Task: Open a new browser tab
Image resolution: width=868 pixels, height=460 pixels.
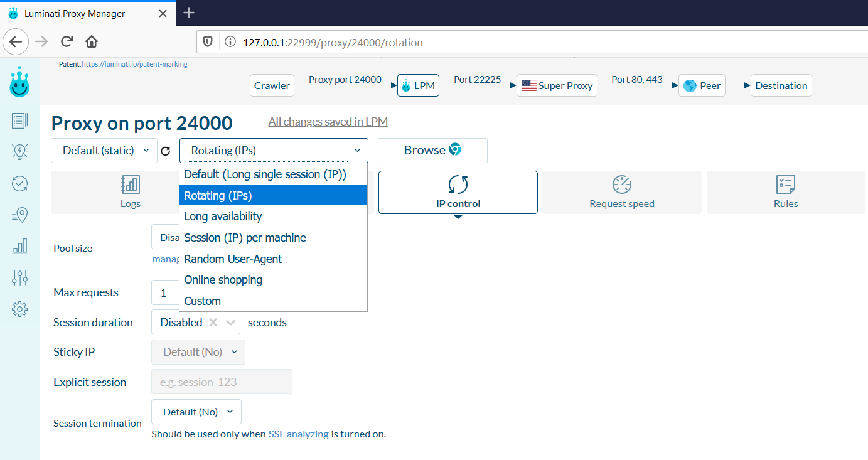Action: (x=189, y=13)
